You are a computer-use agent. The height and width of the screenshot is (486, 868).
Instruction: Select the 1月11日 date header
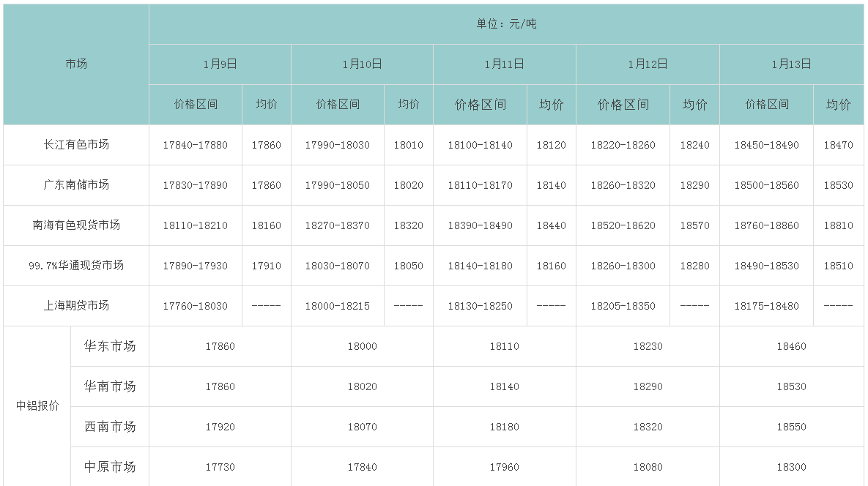504,64
